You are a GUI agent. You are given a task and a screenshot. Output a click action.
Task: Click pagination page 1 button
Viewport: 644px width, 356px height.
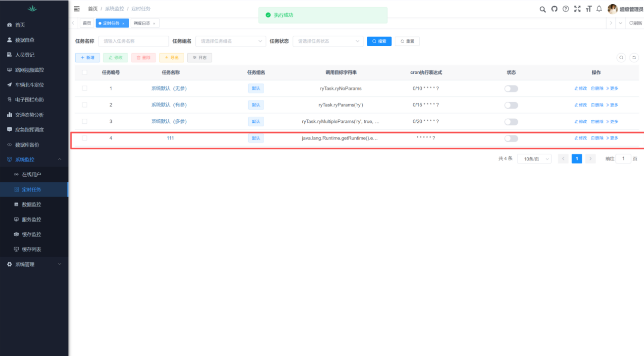[x=577, y=159]
